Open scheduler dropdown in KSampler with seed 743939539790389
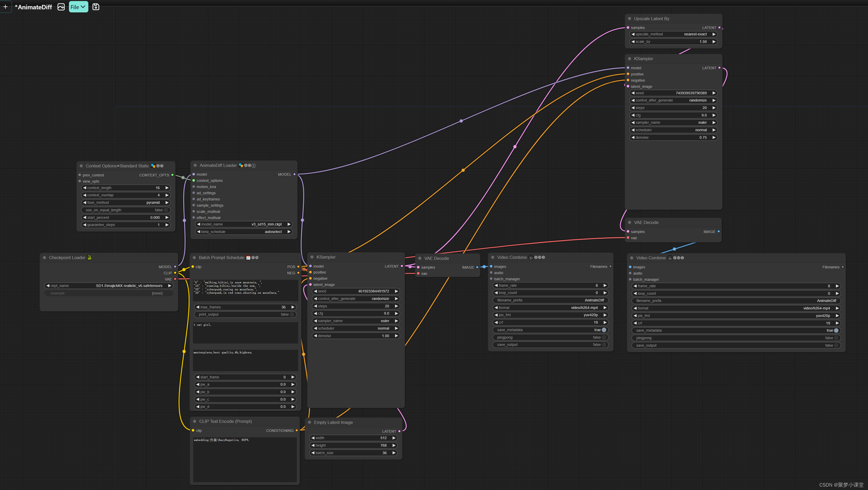The height and width of the screenshot is (490, 868). click(673, 130)
